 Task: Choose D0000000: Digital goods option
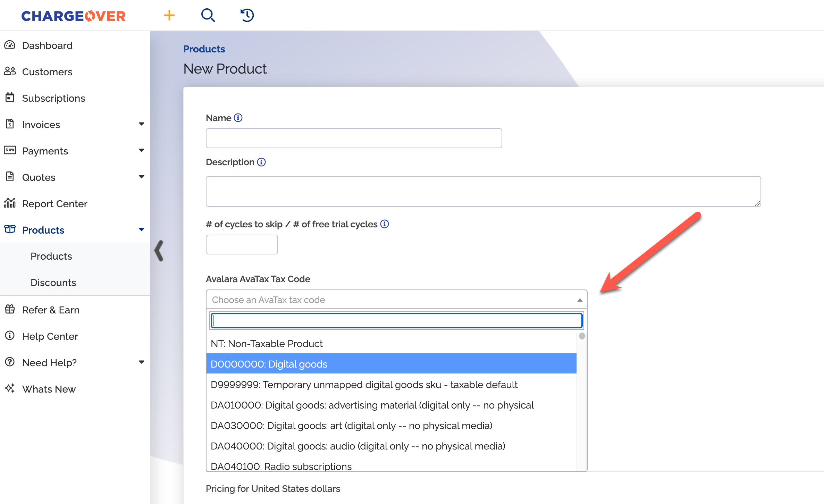click(x=269, y=364)
